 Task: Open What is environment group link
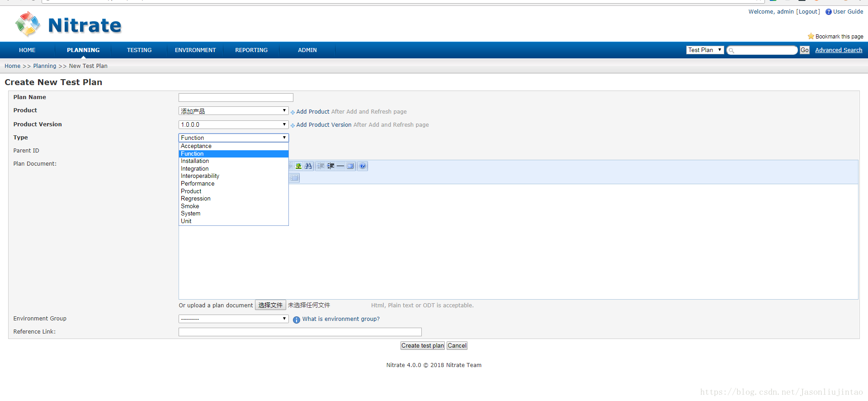tap(341, 319)
